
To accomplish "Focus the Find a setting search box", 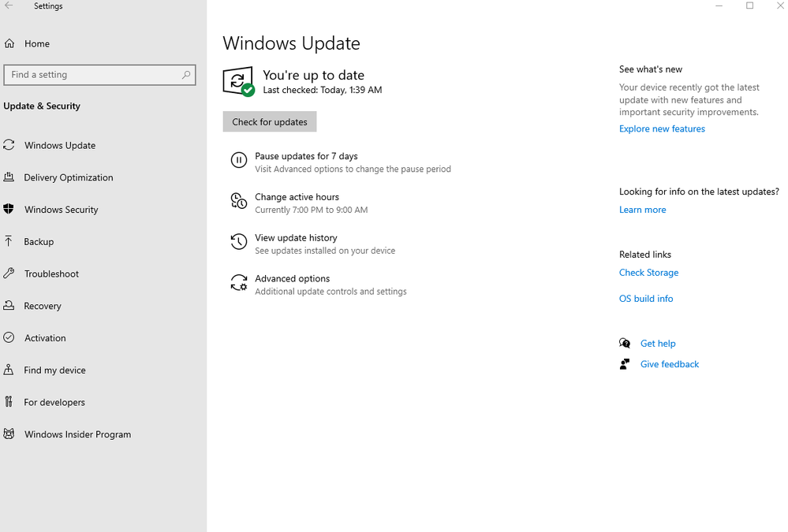I will coord(99,75).
